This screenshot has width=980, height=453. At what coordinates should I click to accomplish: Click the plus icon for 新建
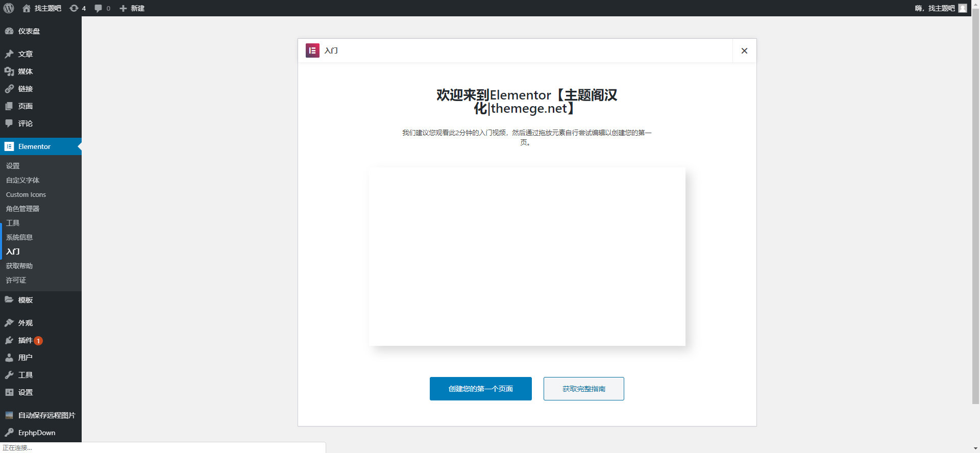click(123, 8)
